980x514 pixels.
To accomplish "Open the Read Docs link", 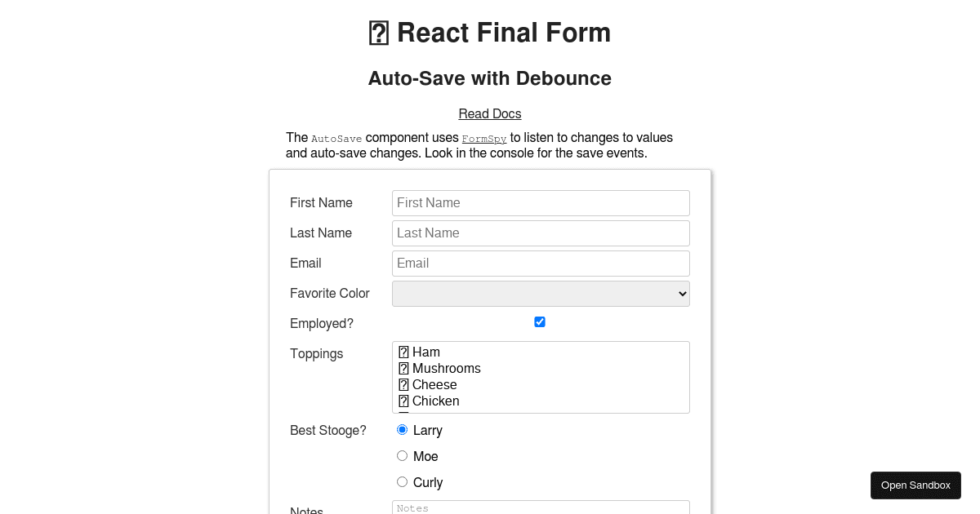I will 489,113.
